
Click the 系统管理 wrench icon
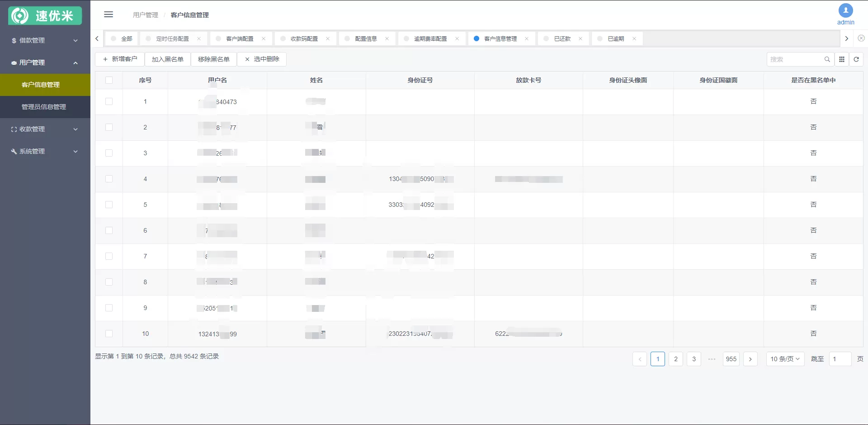pyautogui.click(x=13, y=151)
